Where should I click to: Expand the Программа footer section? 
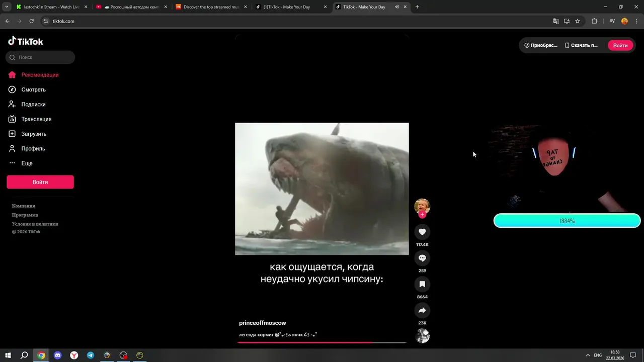click(x=25, y=215)
